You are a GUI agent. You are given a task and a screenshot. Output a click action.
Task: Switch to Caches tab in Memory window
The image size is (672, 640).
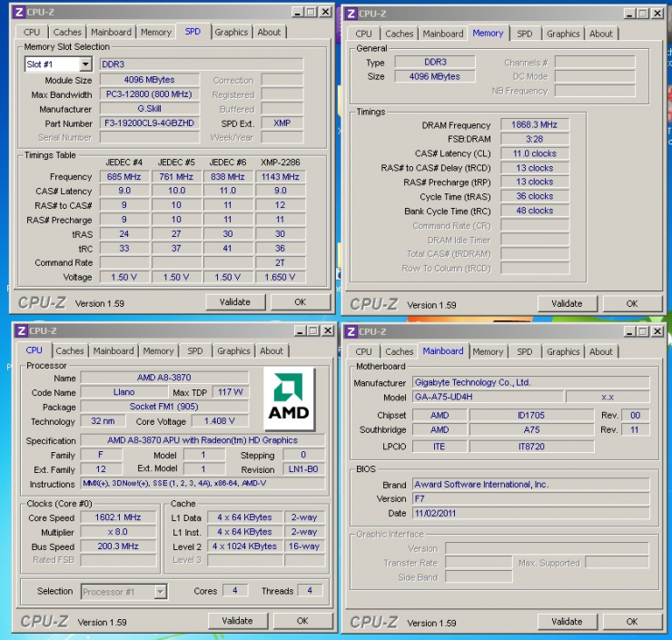(399, 34)
